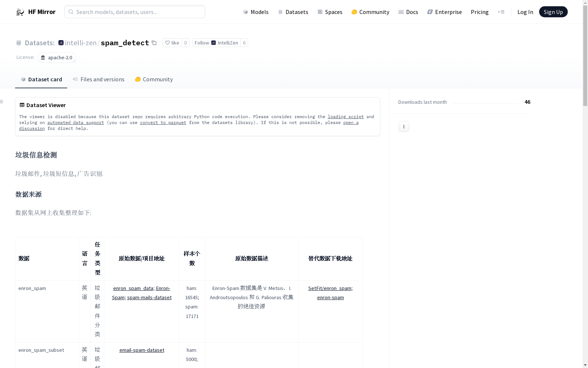
Task: Open the spam-mails-dataset link
Action: [x=149, y=297]
